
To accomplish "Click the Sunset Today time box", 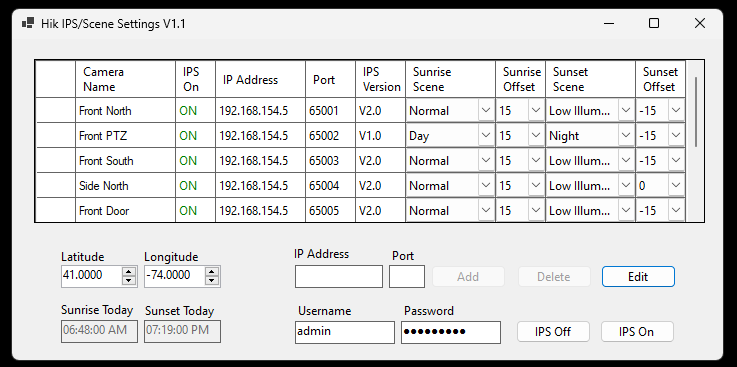I will tap(182, 331).
